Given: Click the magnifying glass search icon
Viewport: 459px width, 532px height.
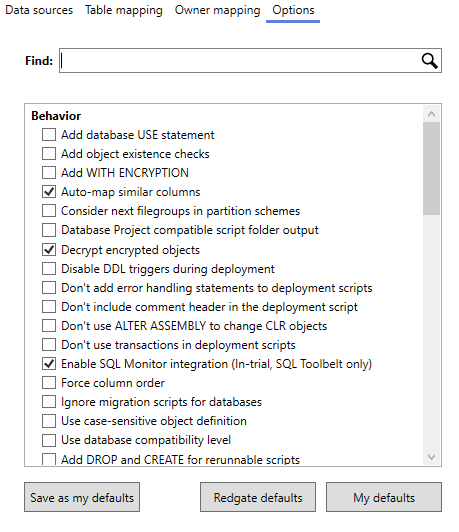Looking at the screenshot, I should tap(429, 61).
